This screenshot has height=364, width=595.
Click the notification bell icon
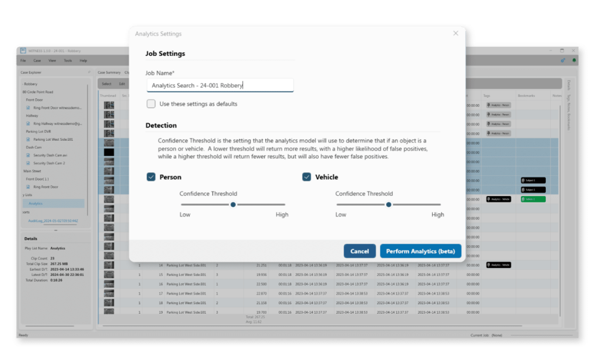tap(574, 60)
